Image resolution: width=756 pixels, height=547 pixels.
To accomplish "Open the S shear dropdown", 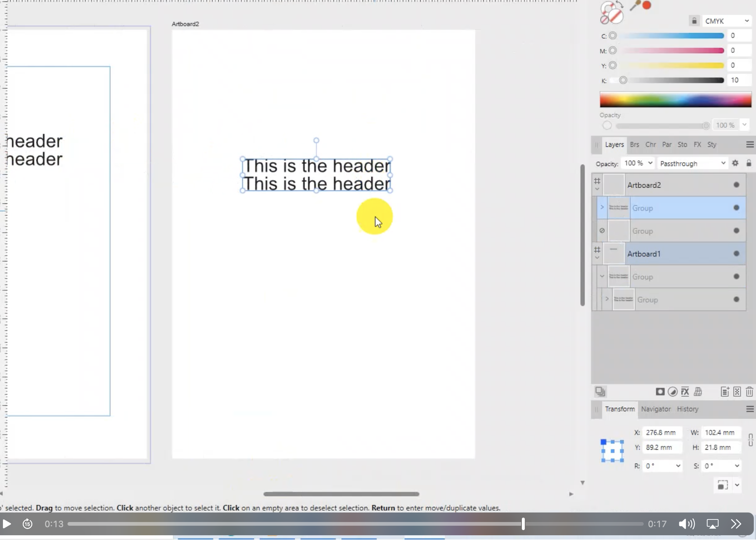I will 737,466.
